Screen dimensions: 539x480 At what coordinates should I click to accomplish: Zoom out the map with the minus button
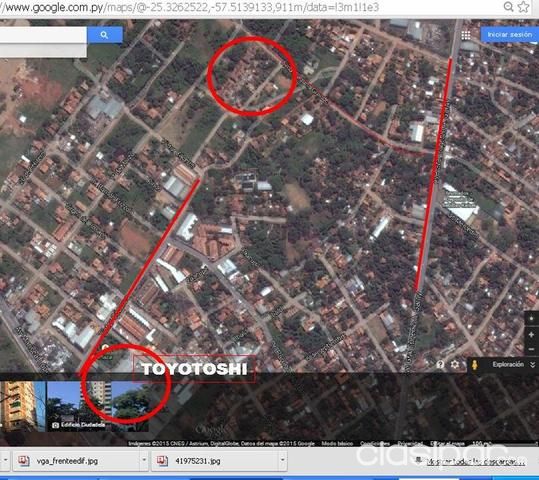click(x=531, y=349)
